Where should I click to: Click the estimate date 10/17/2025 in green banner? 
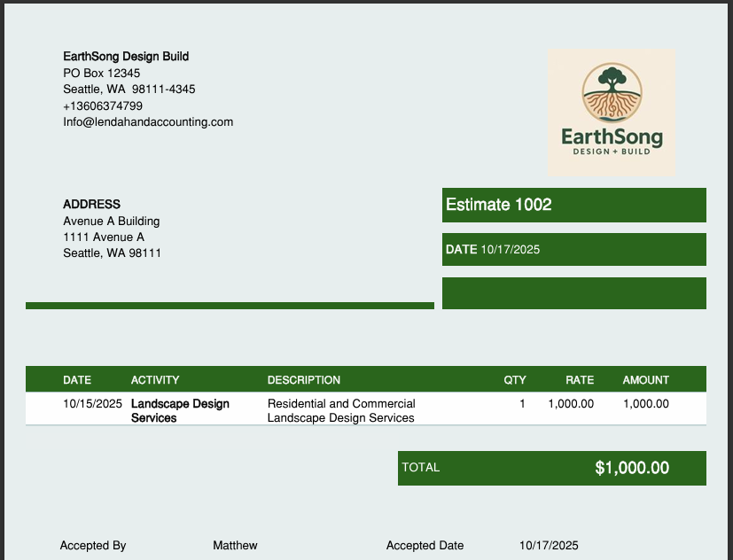[x=510, y=250]
